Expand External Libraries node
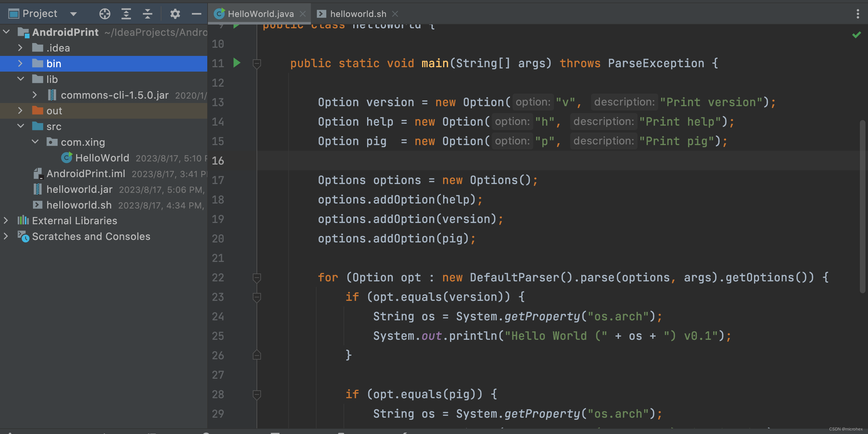This screenshot has height=434, width=868. pos(6,220)
